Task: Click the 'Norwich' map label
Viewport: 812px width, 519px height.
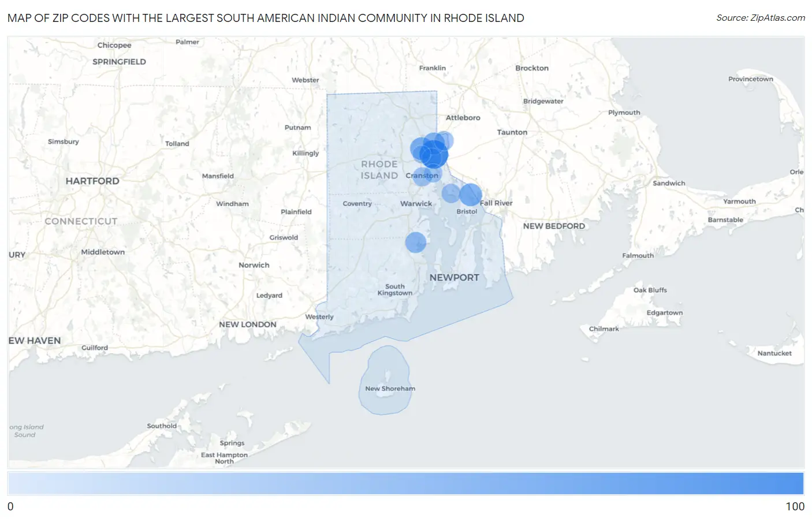Action: click(254, 266)
